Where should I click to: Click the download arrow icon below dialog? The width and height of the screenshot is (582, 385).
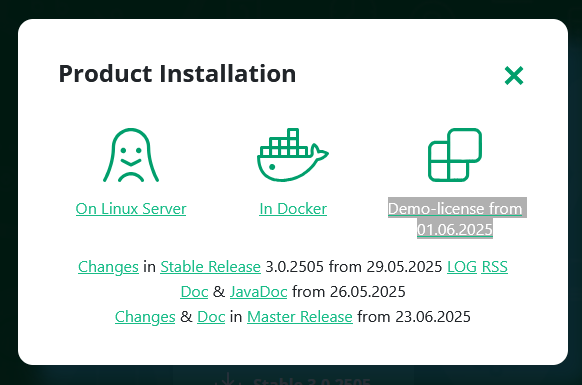[228, 379]
